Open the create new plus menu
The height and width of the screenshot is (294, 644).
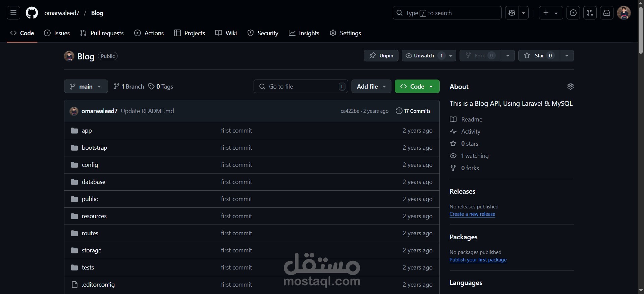tap(551, 13)
